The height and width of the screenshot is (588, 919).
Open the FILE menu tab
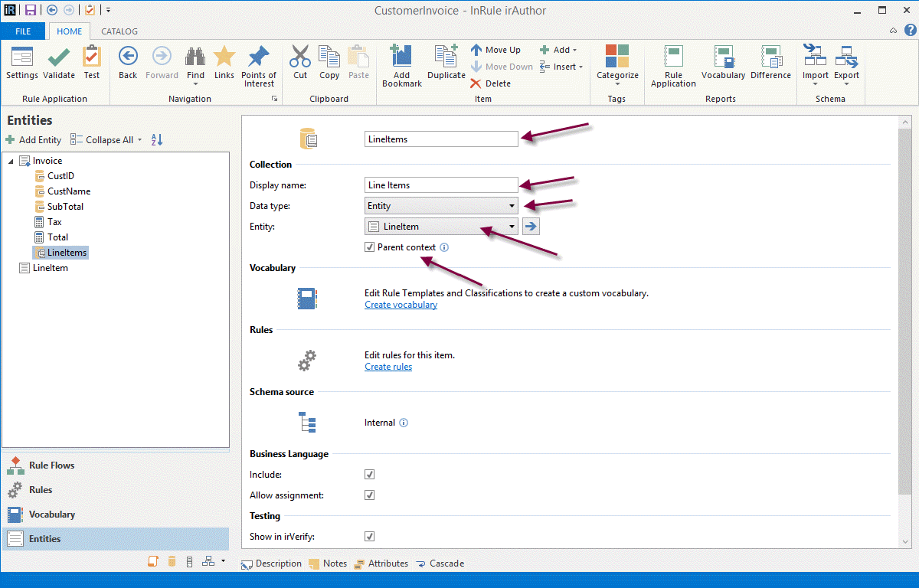click(x=23, y=31)
